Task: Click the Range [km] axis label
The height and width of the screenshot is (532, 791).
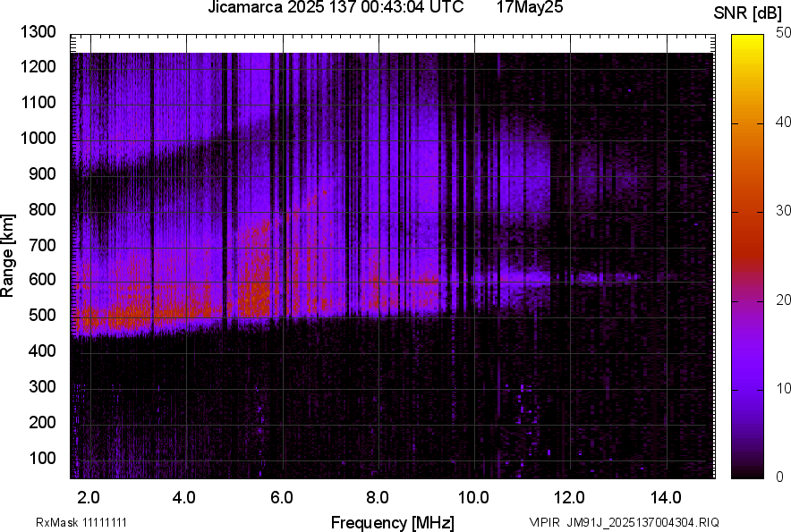Action: coord(8,256)
